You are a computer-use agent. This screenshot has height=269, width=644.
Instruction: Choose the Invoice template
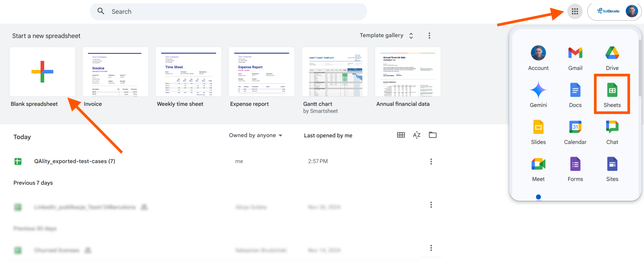(115, 72)
